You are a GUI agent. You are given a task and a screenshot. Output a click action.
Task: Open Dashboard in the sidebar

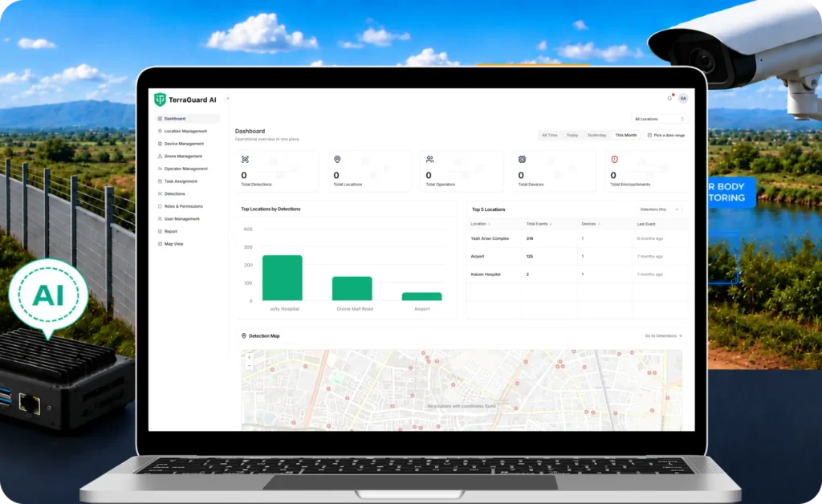(x=188, y=119)
